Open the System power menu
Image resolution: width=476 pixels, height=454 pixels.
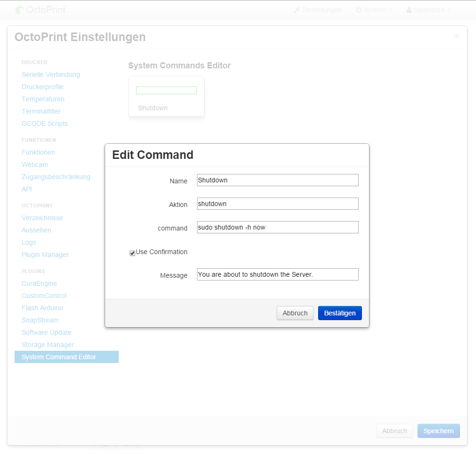coord(374,10)
